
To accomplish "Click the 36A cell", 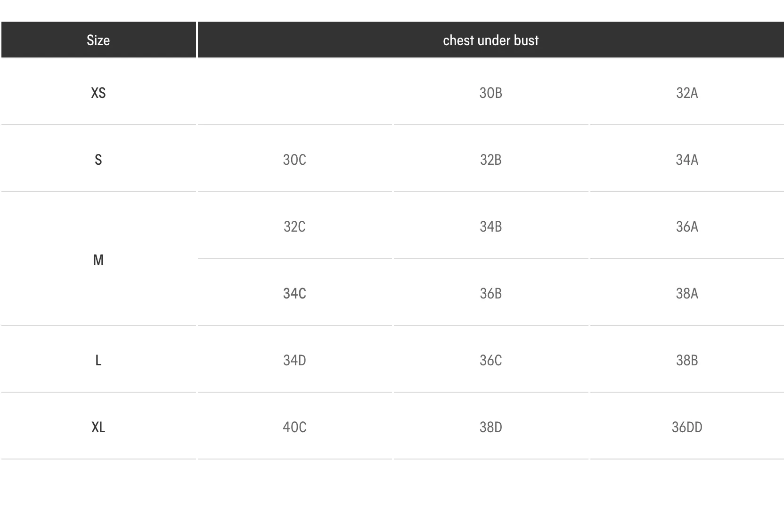I will click(x=687, y=226).
